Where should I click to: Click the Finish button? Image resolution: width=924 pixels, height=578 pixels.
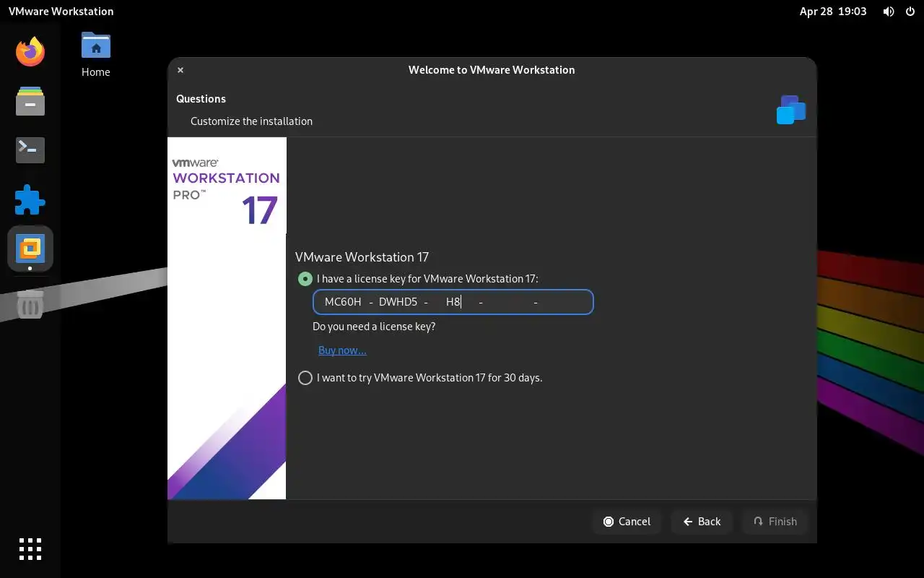775,522
